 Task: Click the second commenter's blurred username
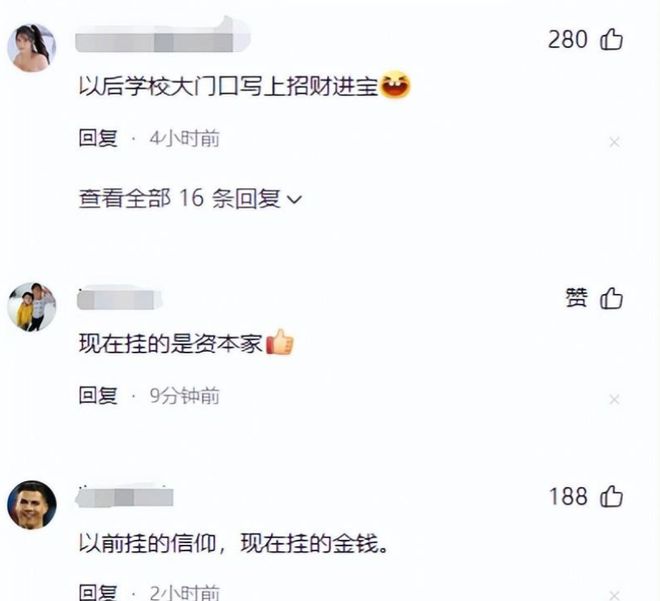120,299
